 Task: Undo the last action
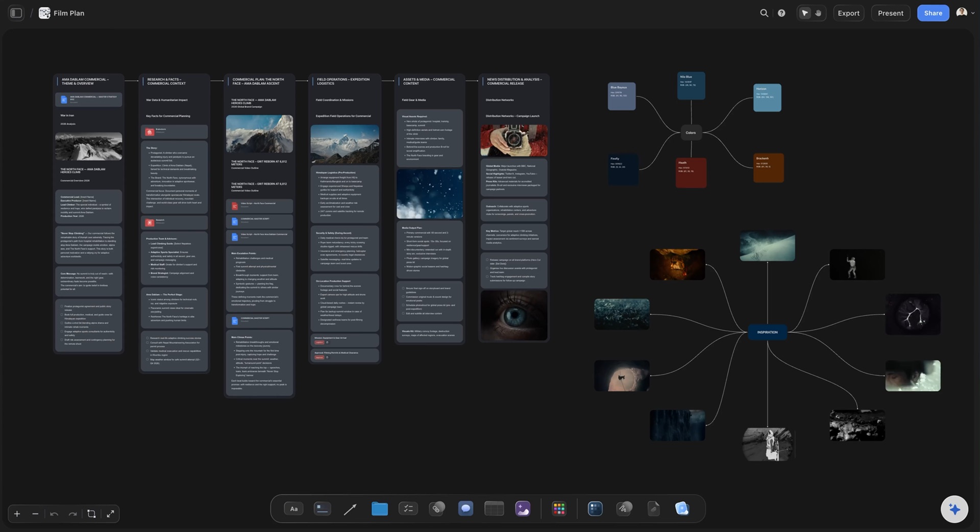point(54,514)
